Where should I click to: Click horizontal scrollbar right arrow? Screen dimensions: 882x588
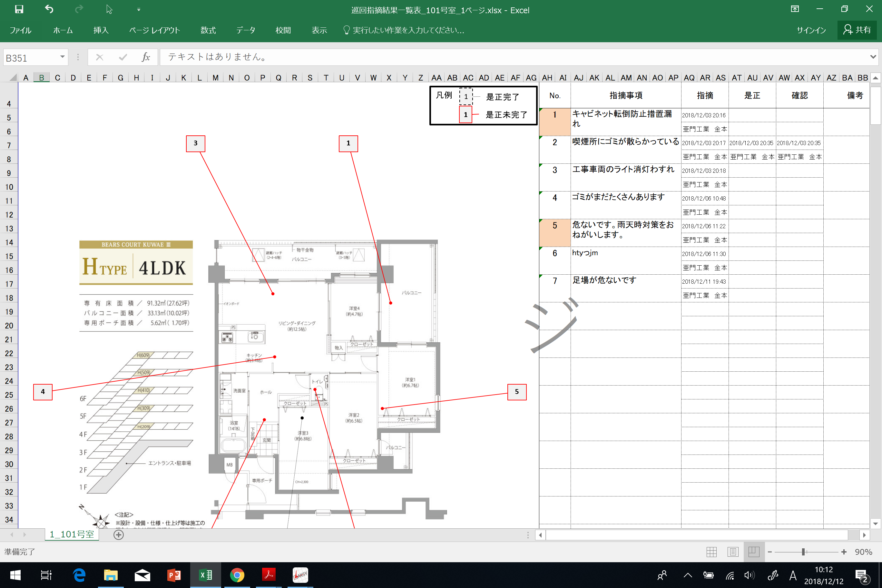[864, 535]
